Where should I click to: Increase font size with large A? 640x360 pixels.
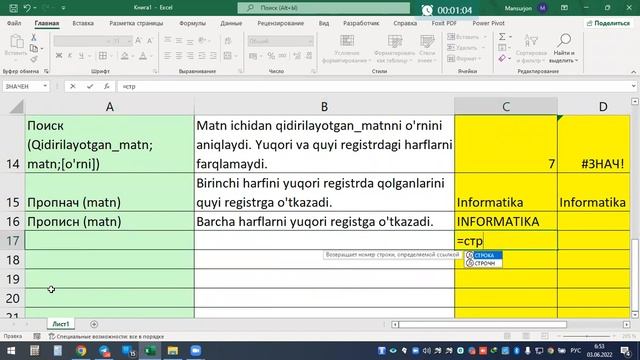tap(138, 40)
